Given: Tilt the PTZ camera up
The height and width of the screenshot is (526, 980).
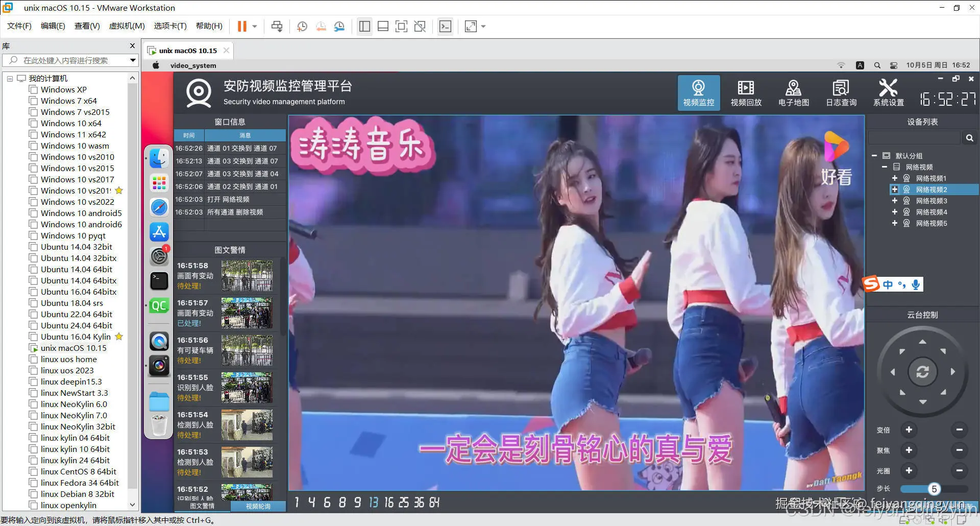Looking at the screenshot, I should pos(922,342).
